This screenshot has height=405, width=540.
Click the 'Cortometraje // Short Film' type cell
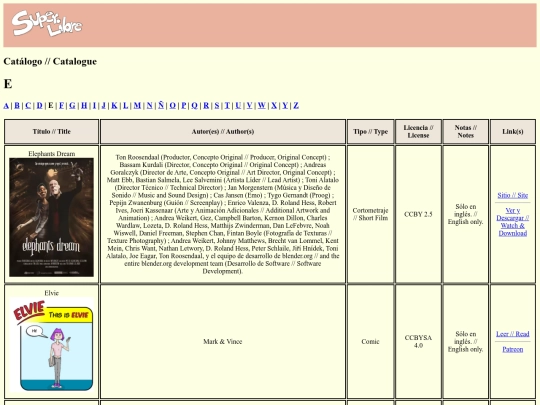[370, 214]
